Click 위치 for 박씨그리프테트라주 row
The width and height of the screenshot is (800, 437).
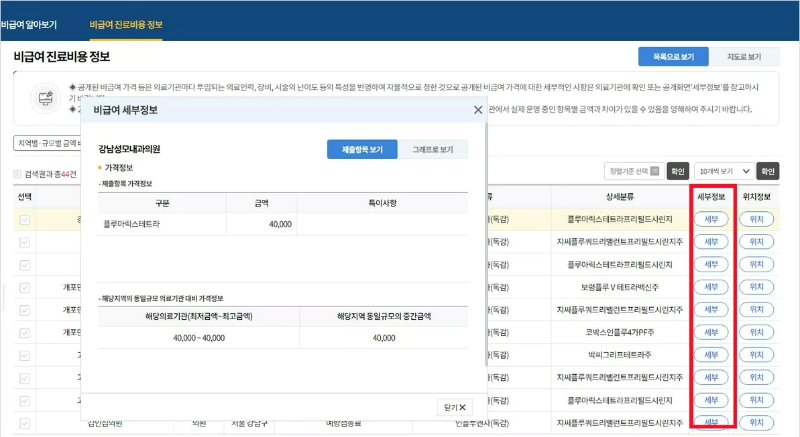[x=757, y=354]
